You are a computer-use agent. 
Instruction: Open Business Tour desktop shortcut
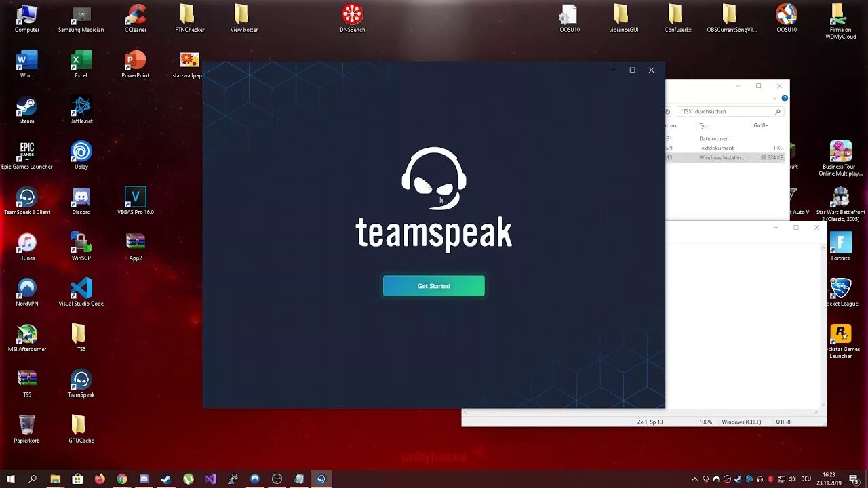840,159
